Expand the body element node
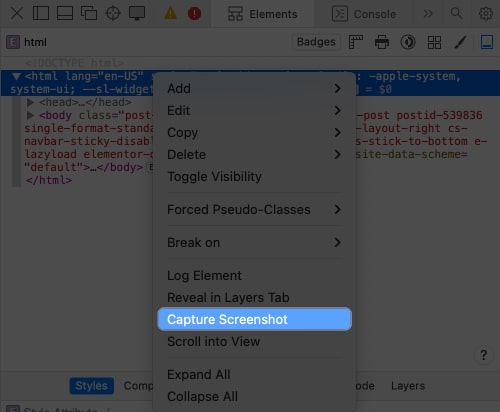 coord(30,115)
